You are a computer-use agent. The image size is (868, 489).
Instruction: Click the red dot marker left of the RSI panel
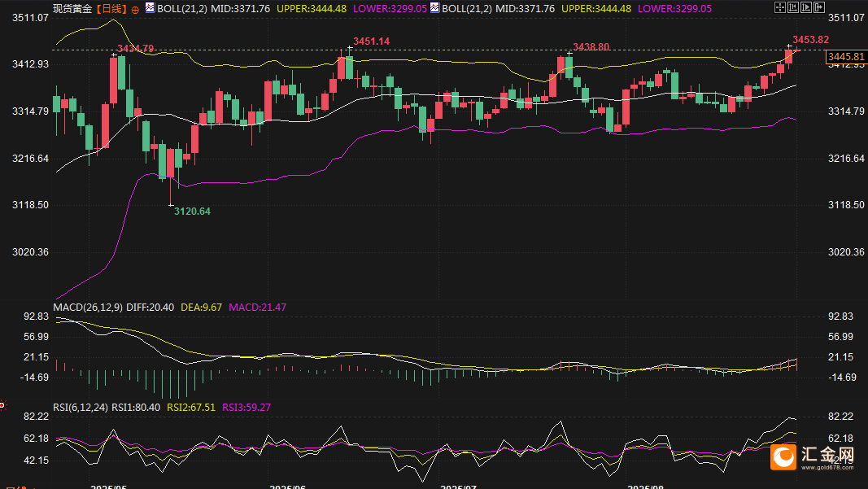click(2, 405)
